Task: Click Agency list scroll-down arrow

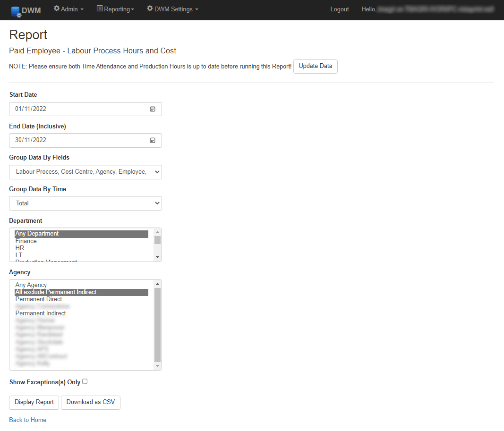Action: 157,366
